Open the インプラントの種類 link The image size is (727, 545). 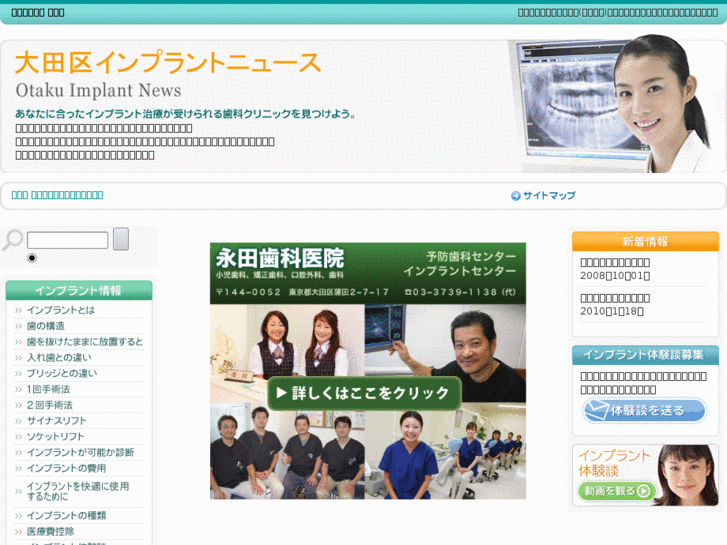66,515
